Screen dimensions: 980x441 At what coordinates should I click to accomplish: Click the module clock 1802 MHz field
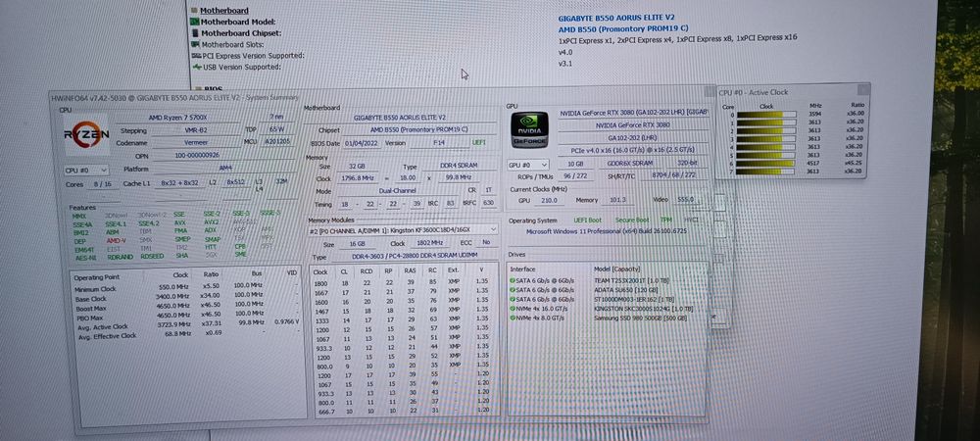[x=429, y=244]
